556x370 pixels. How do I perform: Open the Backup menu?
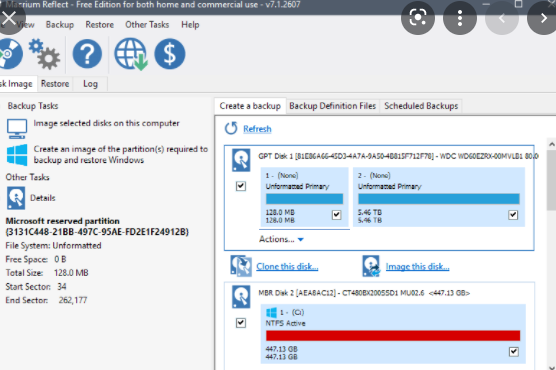60,24
